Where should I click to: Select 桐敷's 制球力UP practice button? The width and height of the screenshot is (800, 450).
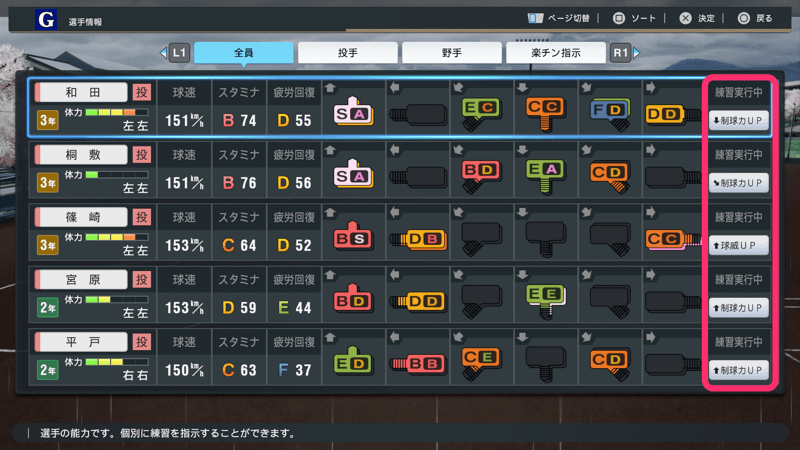[739, 183]
